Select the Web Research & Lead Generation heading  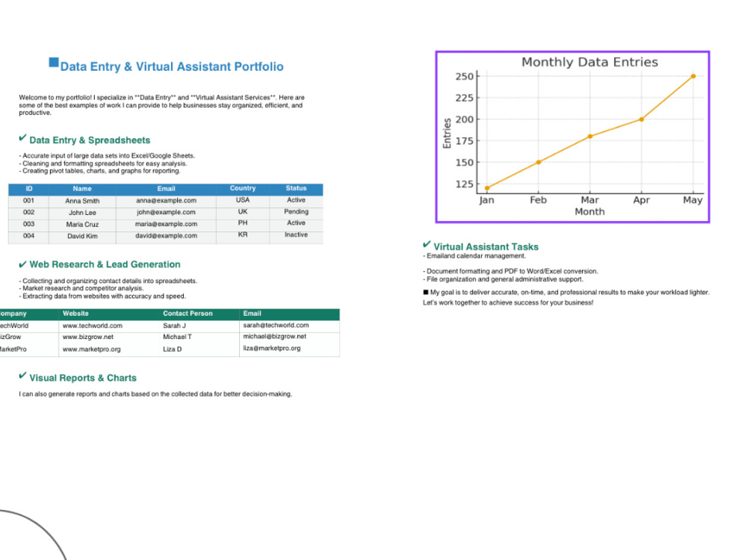(105, 264)
